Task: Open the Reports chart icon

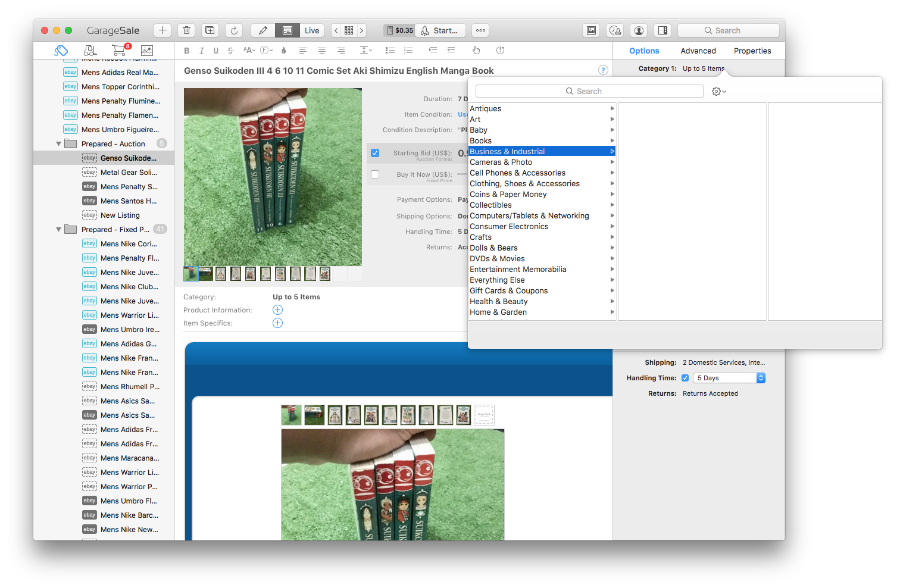Action: point(147,51)
